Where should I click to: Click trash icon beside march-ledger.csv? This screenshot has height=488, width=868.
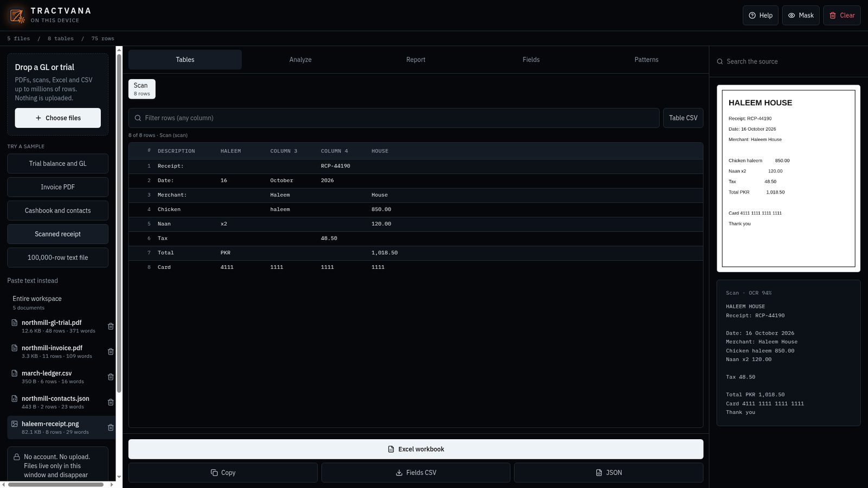(x=111, y=377)
